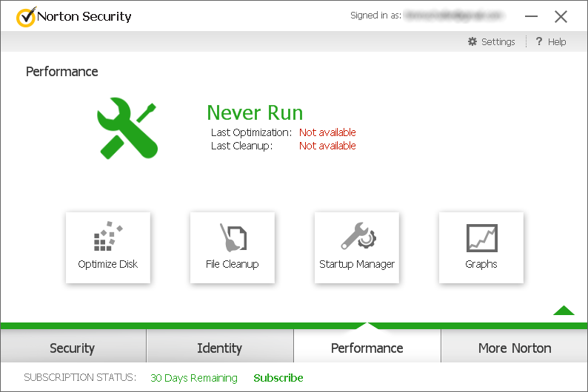
Task: Close the Norton Security window
Action: pos(561,16)
